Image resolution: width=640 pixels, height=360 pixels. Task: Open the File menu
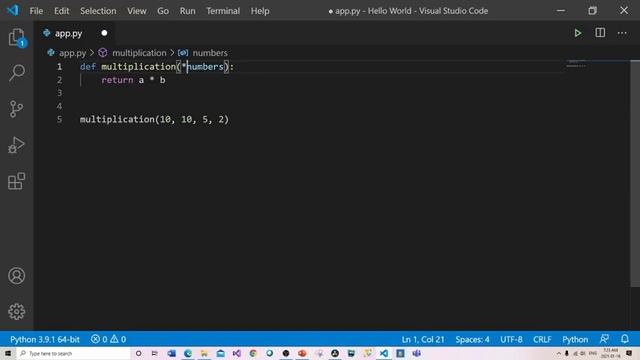pyautogui.click(x=36, y=11)
